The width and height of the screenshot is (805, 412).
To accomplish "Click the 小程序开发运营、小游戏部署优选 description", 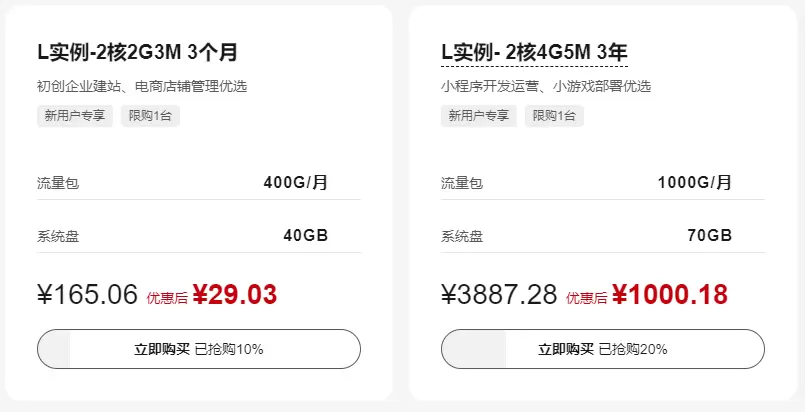I will pos(546,86).
